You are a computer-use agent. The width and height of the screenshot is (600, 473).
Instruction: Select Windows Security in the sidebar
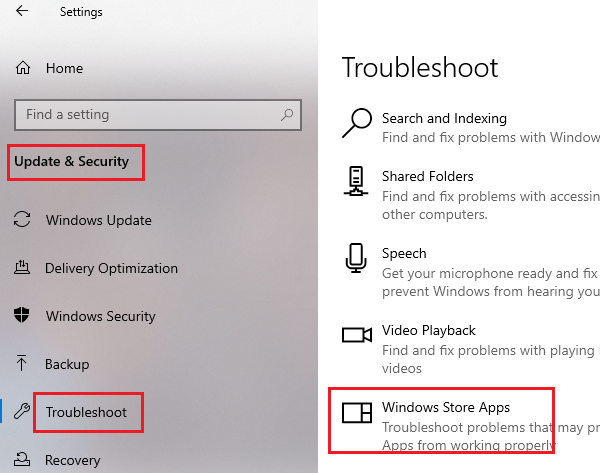[x=100, y=316]
